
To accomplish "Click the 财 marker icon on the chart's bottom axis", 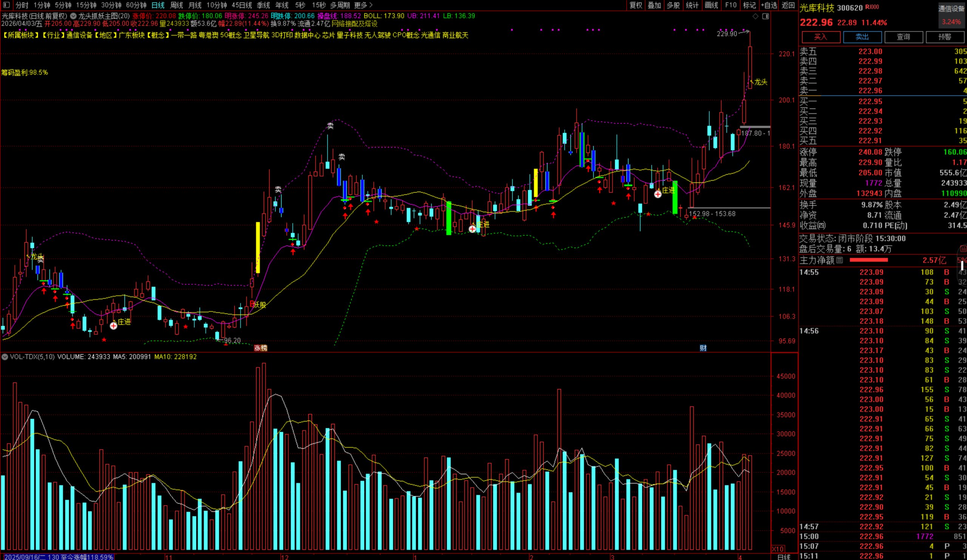I will point(703,348).
